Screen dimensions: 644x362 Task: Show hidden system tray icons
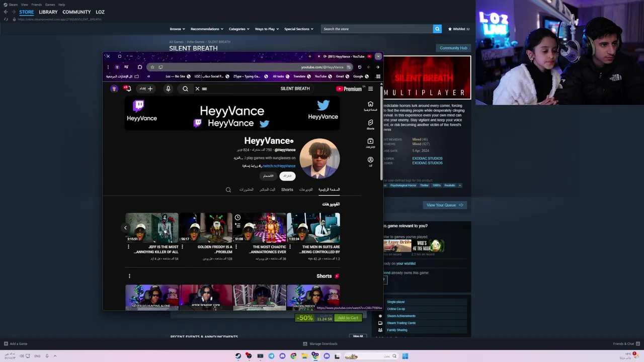coord(55,356)
